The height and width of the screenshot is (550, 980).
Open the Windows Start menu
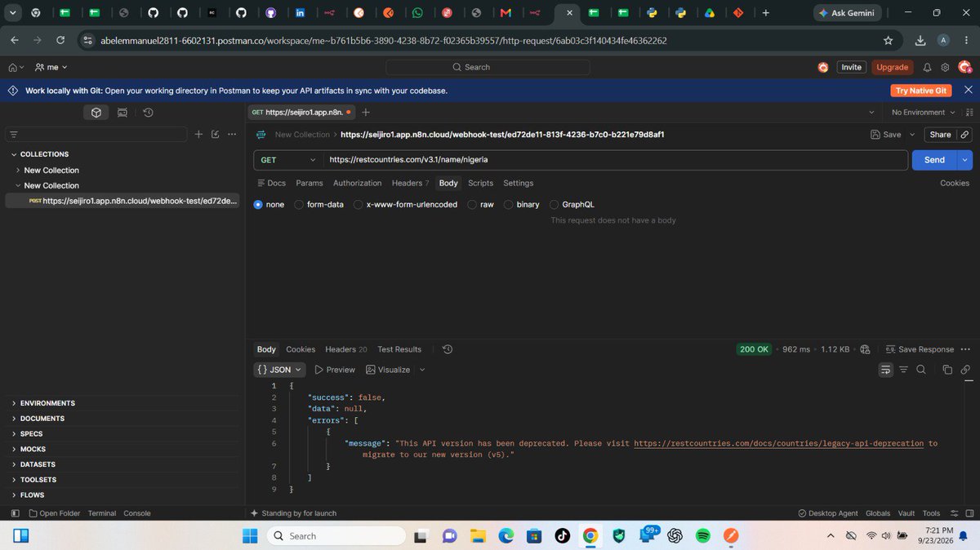(249, 536)
